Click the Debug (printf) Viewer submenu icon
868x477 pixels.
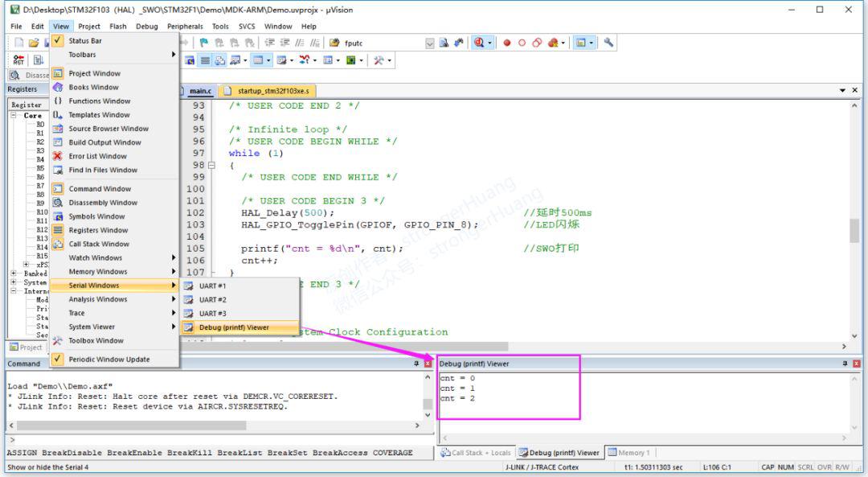188,327
